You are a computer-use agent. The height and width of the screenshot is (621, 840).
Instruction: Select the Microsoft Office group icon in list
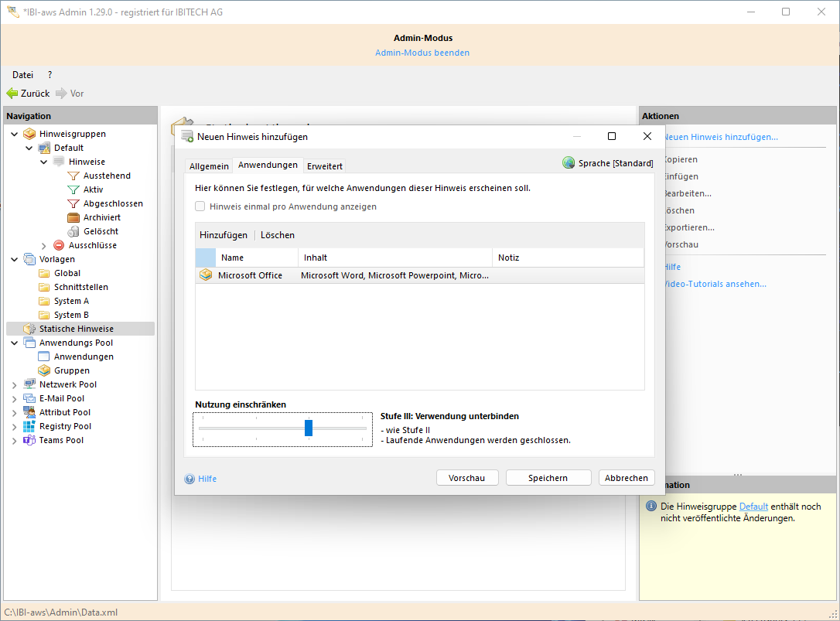point(206,275)
